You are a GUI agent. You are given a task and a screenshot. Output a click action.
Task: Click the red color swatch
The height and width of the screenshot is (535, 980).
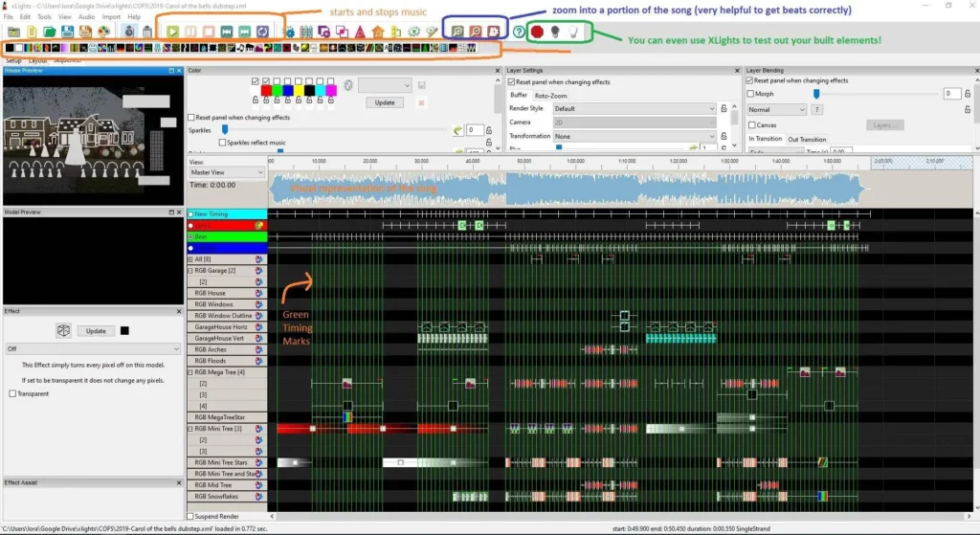click(x=266, y=91)
